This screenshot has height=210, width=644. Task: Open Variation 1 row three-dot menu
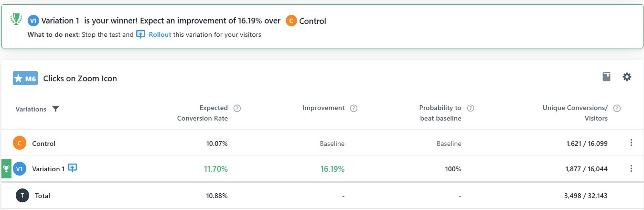click(631, 168)
